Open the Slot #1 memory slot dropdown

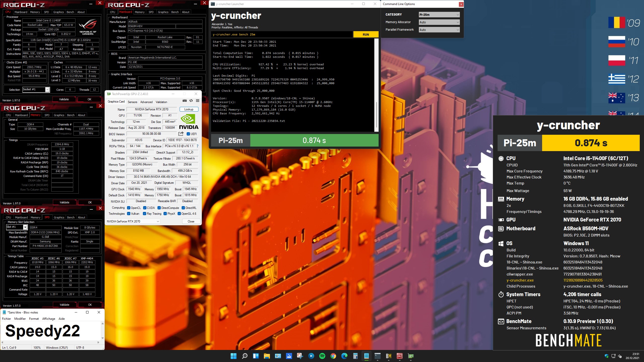[x=17, y=227]
